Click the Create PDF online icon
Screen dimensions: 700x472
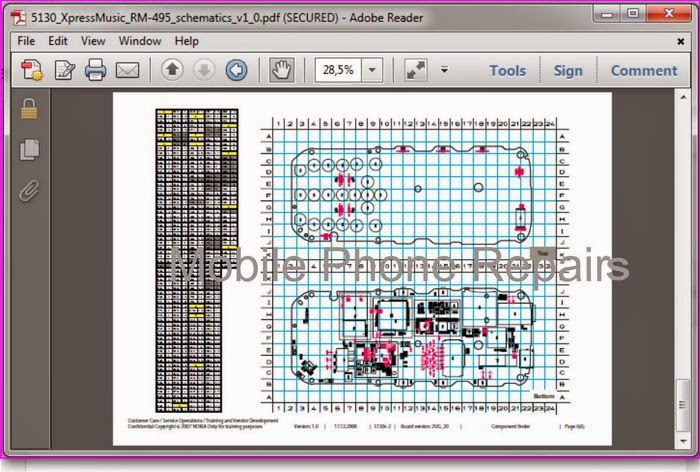(32, 70)
